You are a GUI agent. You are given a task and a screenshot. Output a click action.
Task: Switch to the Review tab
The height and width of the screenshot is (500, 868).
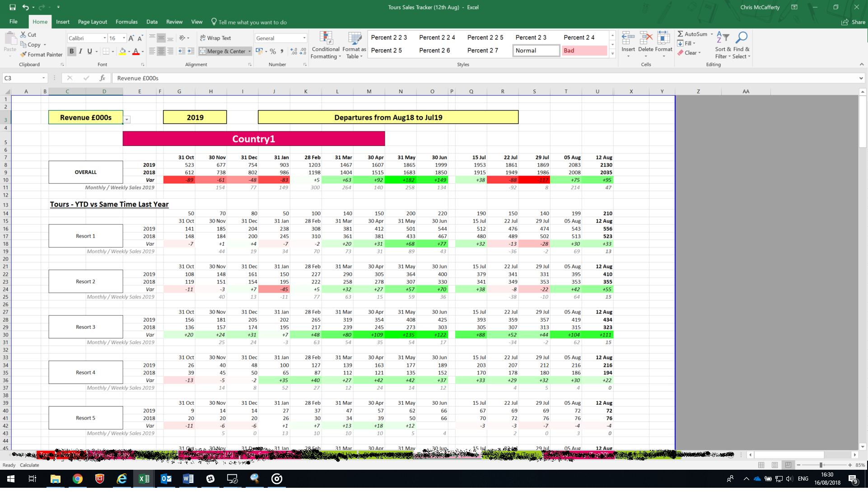tap(174, 22)
